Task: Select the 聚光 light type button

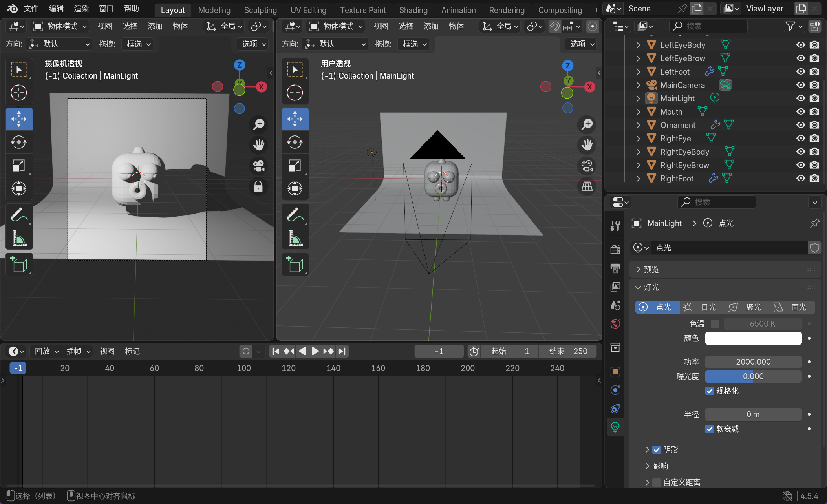Action: coord(747,307)
